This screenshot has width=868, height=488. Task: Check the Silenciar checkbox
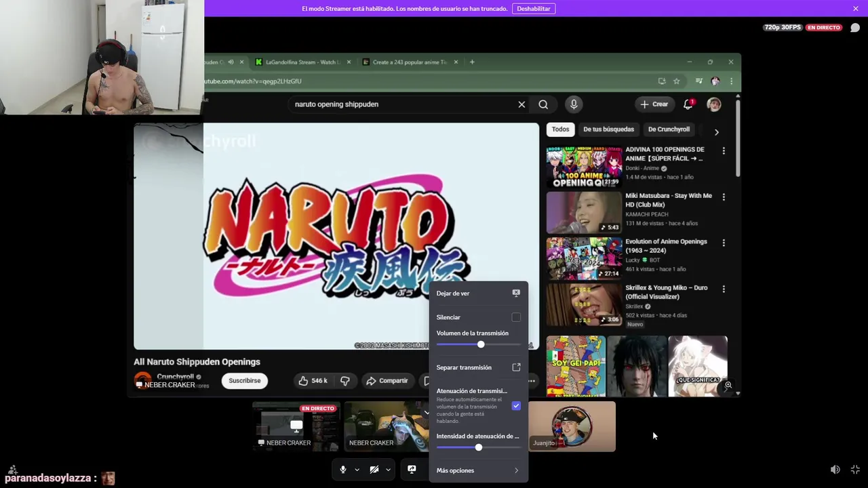point(516,317)
